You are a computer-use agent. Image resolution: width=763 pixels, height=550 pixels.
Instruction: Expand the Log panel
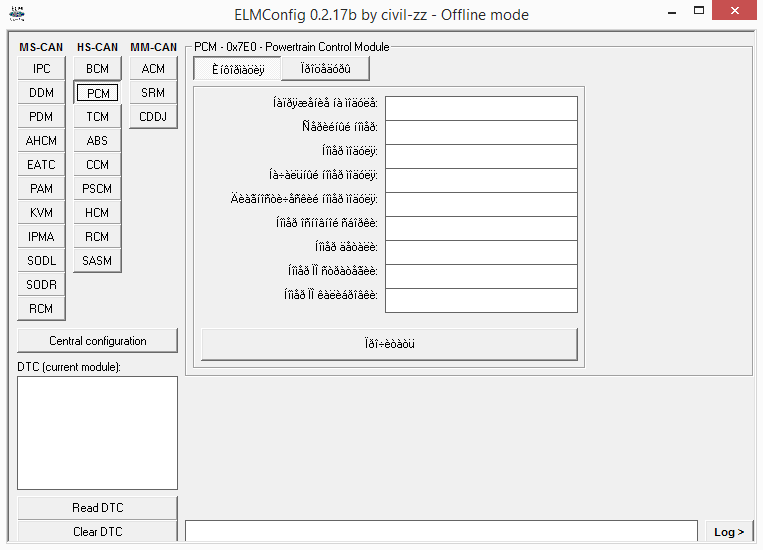728,532
